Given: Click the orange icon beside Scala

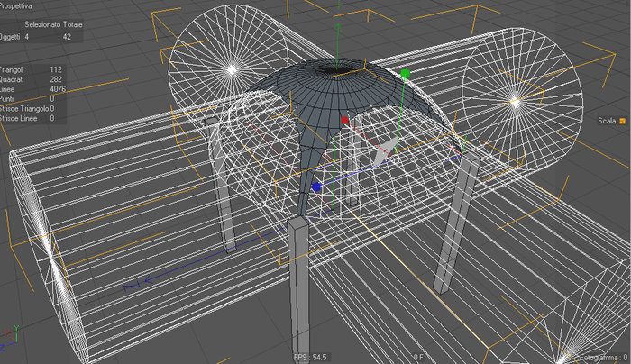Looking at the screenshot, I should tap(623, 121).
